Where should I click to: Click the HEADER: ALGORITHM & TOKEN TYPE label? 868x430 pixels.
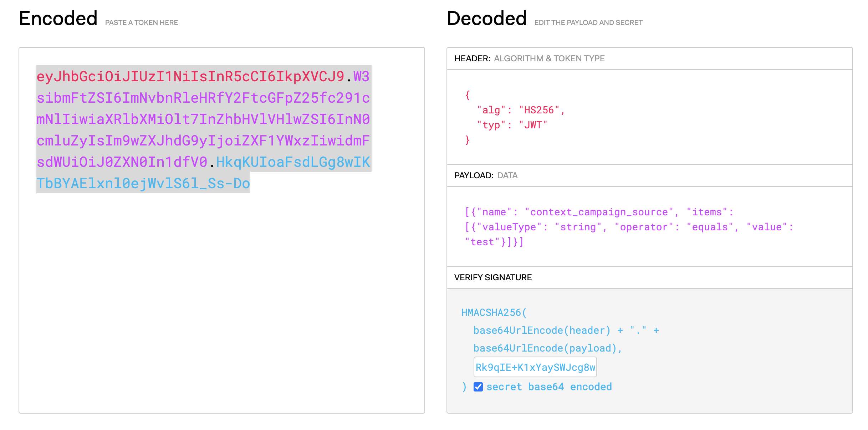pyautogui.click(x=530, y=58)
